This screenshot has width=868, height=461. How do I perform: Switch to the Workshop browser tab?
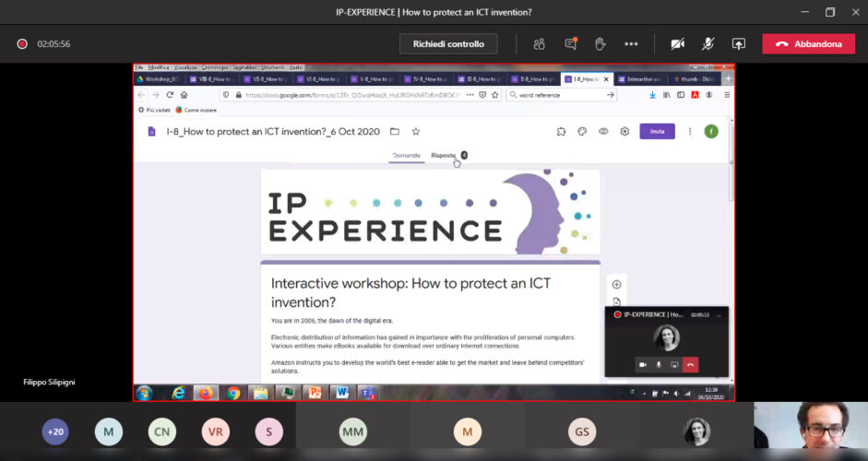158,79
